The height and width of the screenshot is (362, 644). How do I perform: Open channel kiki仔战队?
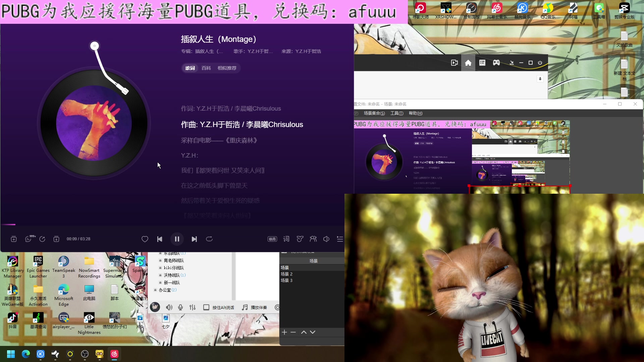click(x=174, y=268)
